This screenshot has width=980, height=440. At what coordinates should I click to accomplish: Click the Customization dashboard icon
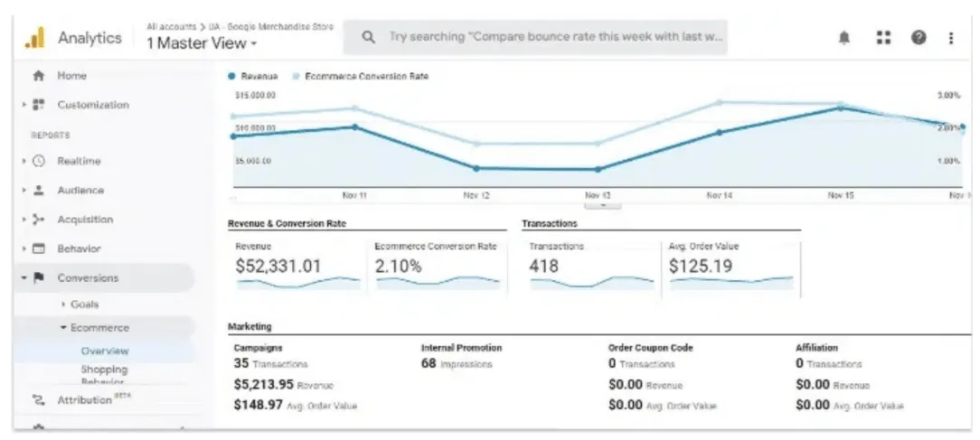[39, 105]
